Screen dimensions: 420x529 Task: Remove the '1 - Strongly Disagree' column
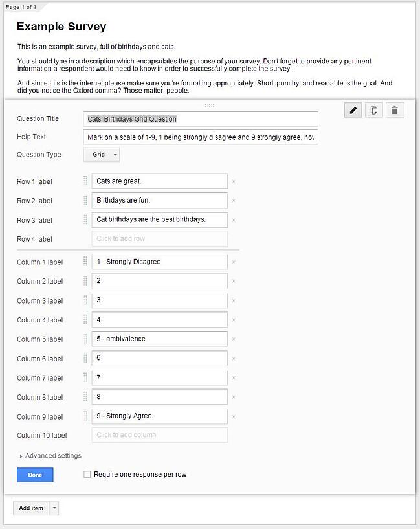234,262
